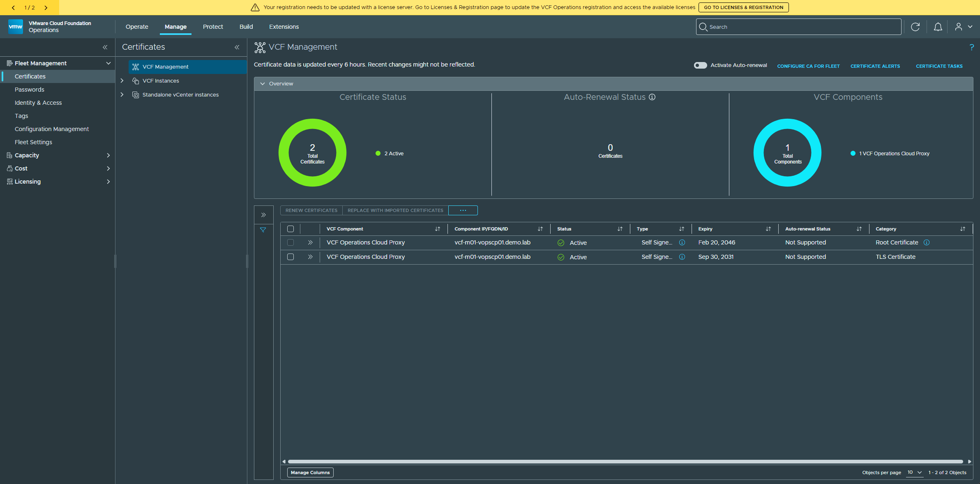Sort by Expiry column
Screen dimensions: 980x484
click(x=768, y=229)
